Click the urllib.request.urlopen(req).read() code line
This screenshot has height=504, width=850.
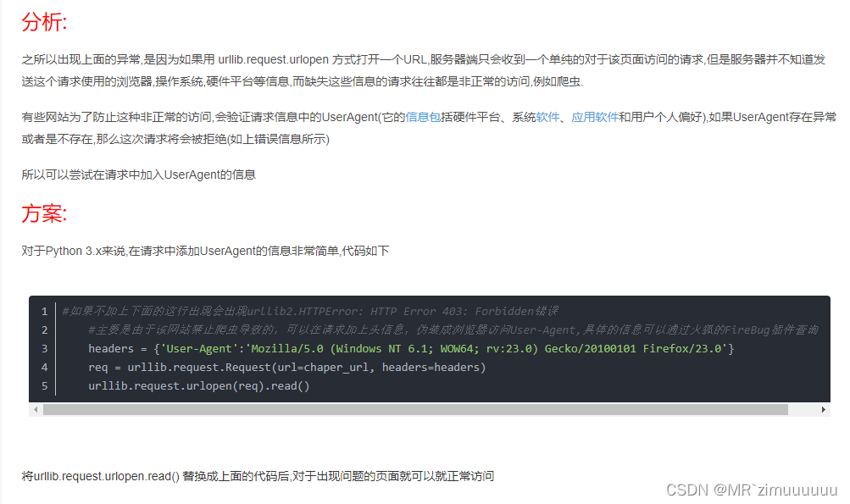pyautogui.click(x=198, y=386)
